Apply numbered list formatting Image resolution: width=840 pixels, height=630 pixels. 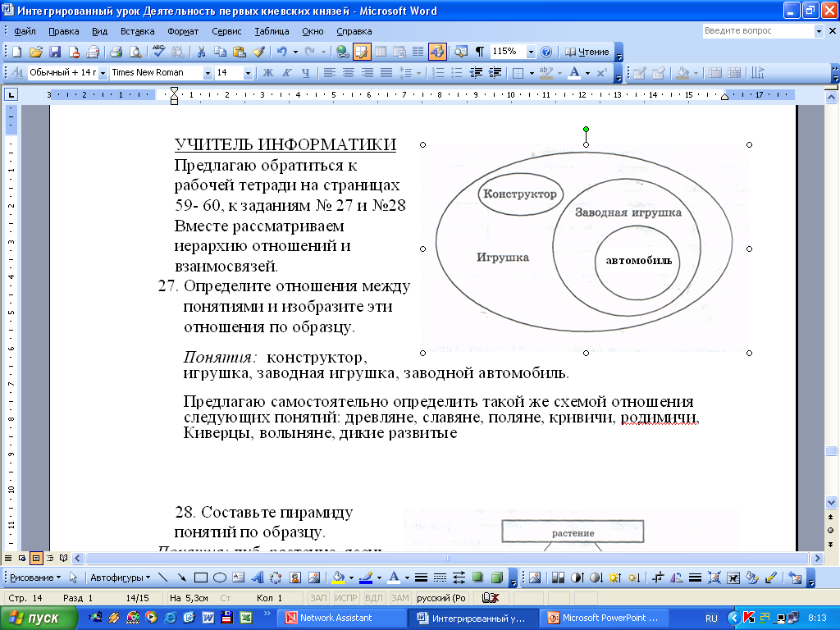(438, 73)
